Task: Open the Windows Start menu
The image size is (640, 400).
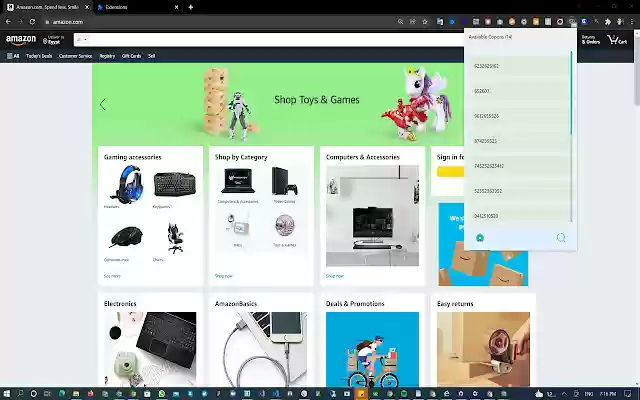Action: coord(7,393)
